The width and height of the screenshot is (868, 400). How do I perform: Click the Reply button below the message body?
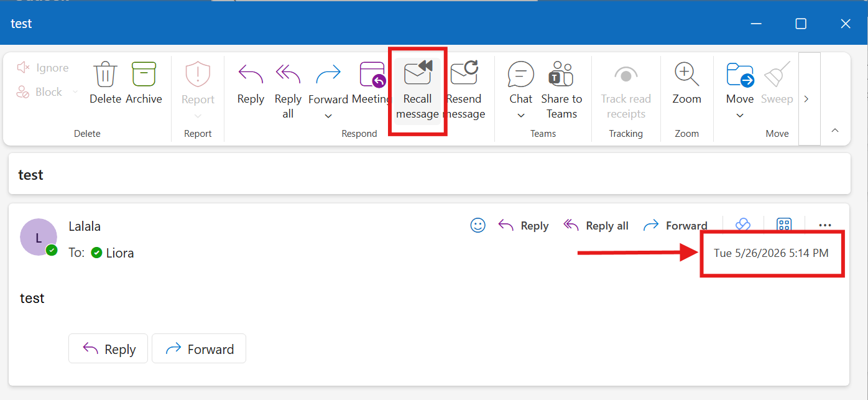pos(108,348)
